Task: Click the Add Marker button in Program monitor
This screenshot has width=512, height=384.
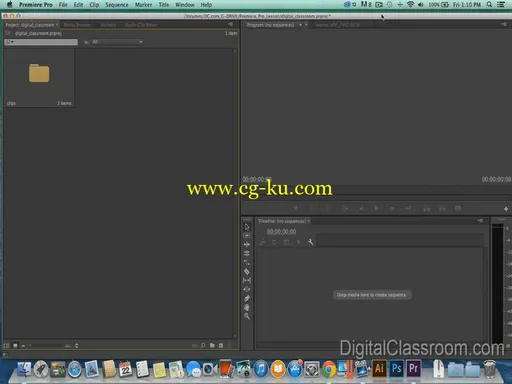Action: (x=295, y=208)
